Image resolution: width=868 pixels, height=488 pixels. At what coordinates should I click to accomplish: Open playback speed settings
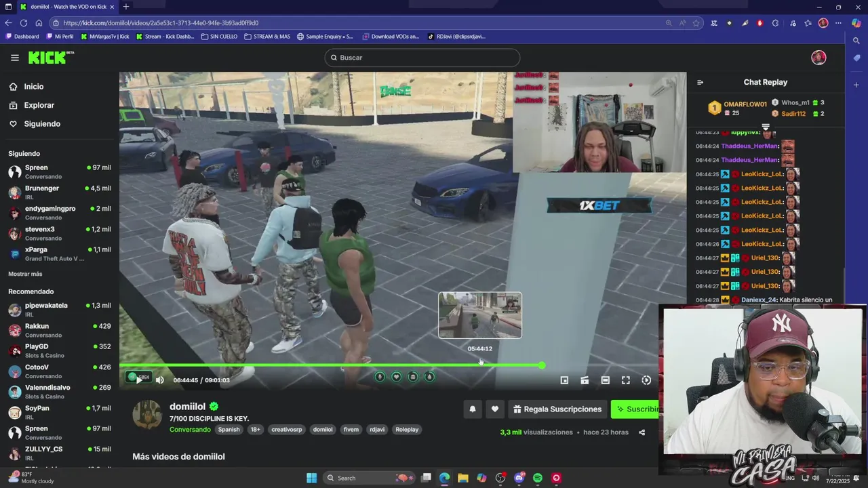point(646,380)
